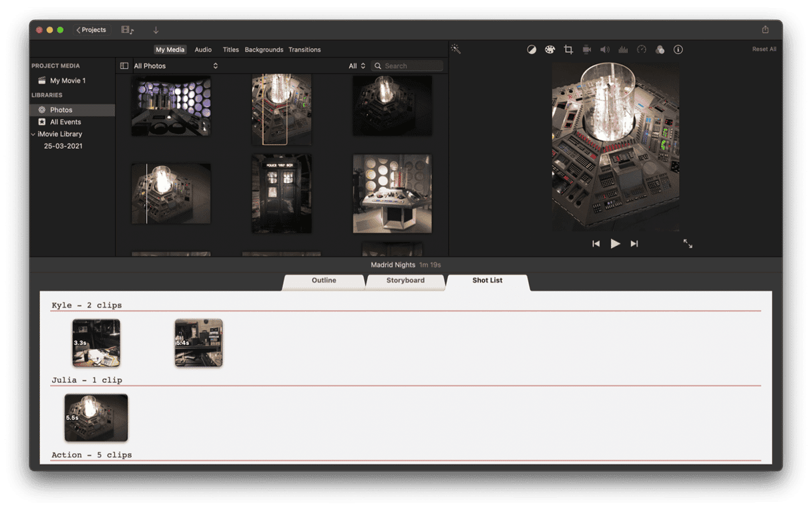This screenshot has width=812, height=510.
Task: Skip to previous clip in viewer
Action: [x=596, y=244]
